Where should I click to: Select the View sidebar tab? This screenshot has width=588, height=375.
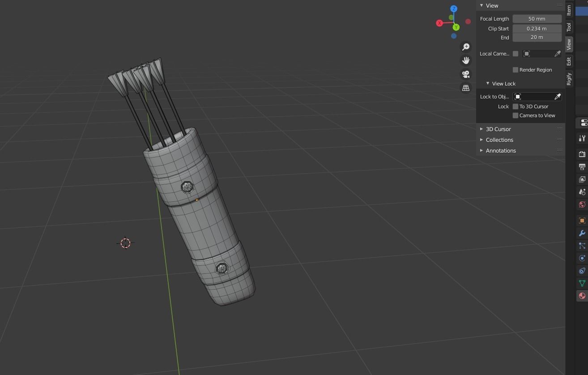[x=569, y=44]
